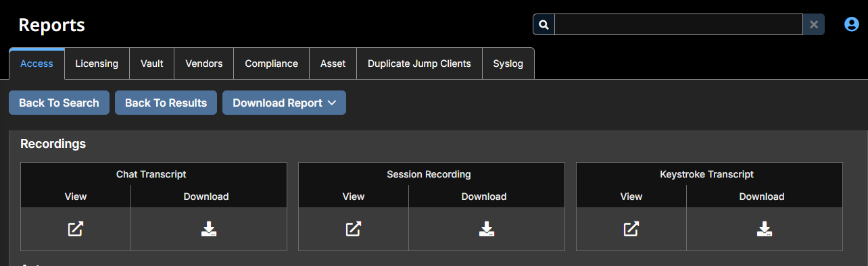Download the Session Recording file
The height and width of the screenshot is (266, 868).
(x=487, y=229)
